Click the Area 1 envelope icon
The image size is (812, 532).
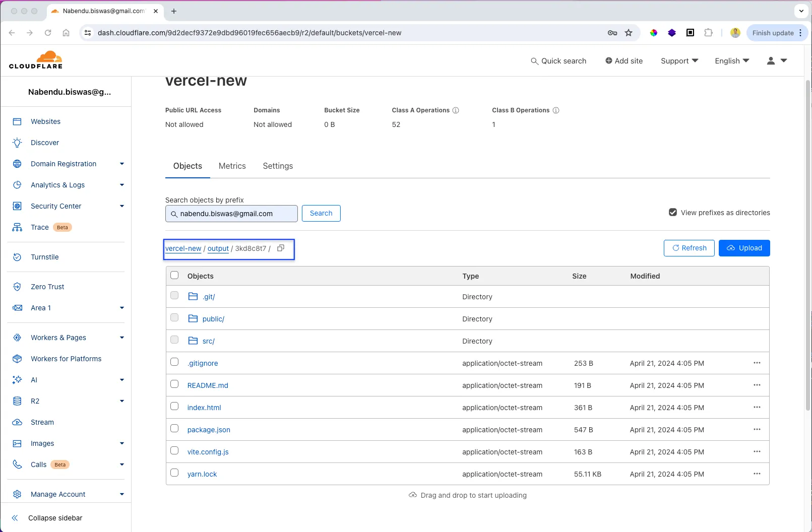click(17, 308)
